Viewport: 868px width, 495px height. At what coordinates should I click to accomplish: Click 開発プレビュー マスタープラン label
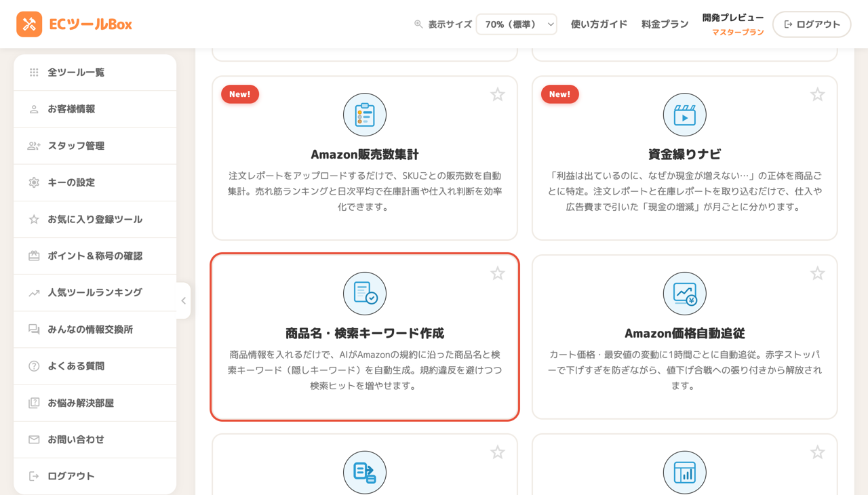(733, 24)
